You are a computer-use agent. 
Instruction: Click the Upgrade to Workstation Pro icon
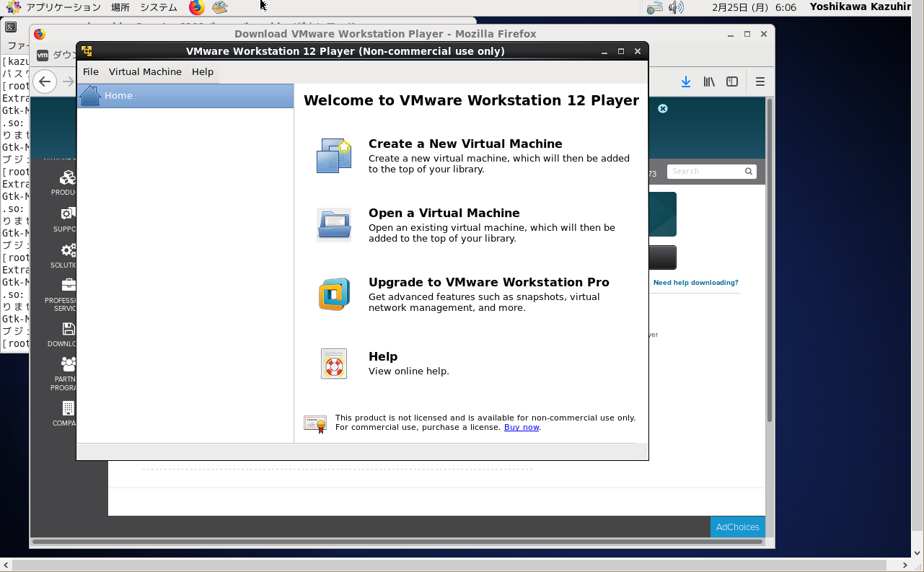pos(333,294)
